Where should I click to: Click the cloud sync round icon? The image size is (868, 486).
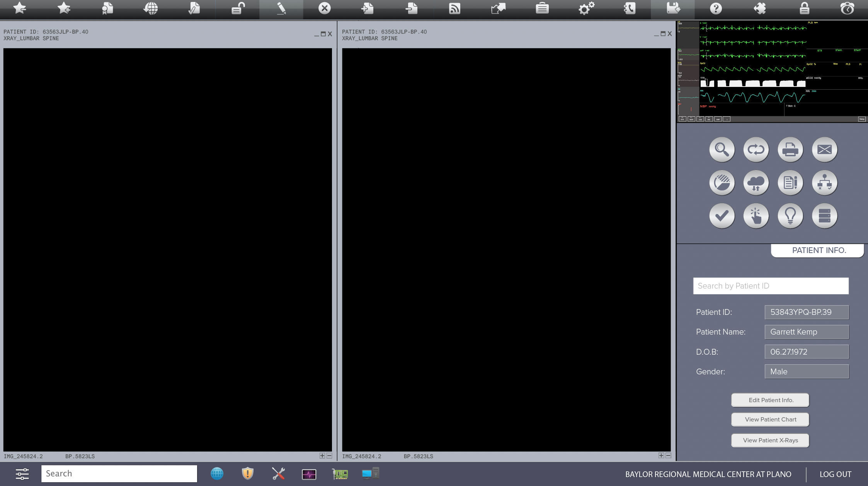point(756,183)
